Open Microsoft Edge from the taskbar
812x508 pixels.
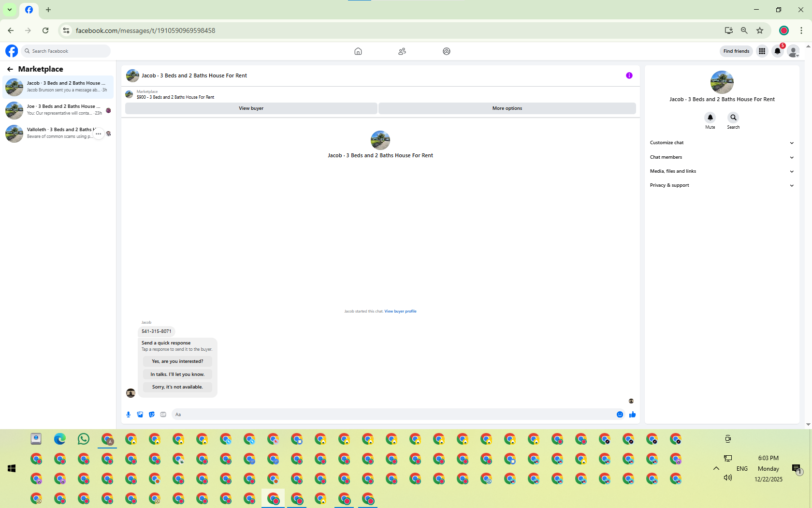coord(60,439)
